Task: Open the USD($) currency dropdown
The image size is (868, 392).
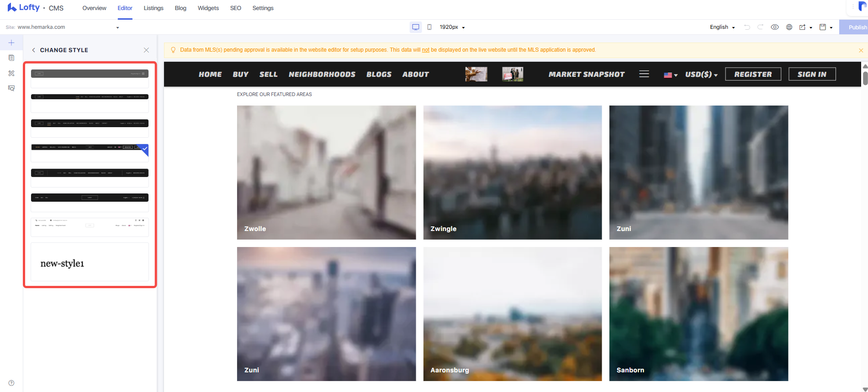Action: (x=701, y=74)
